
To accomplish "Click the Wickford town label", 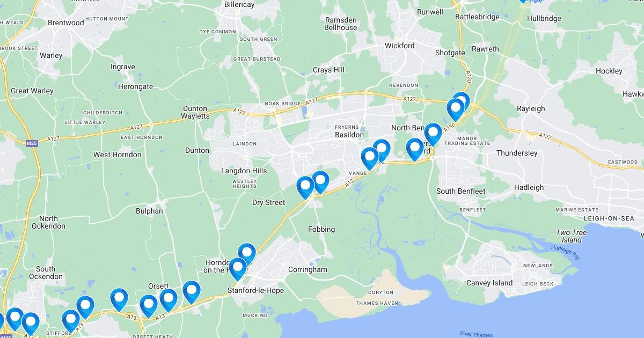I will click(400, 46).
